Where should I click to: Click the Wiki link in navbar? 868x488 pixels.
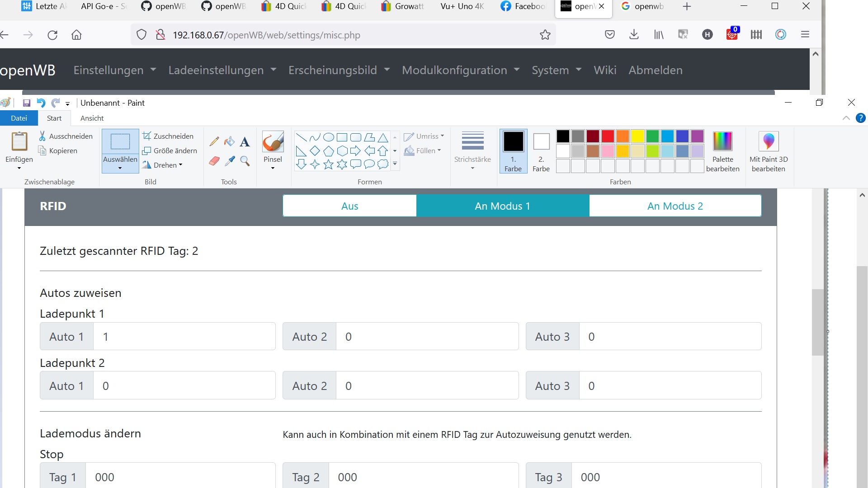click(605, 70)
